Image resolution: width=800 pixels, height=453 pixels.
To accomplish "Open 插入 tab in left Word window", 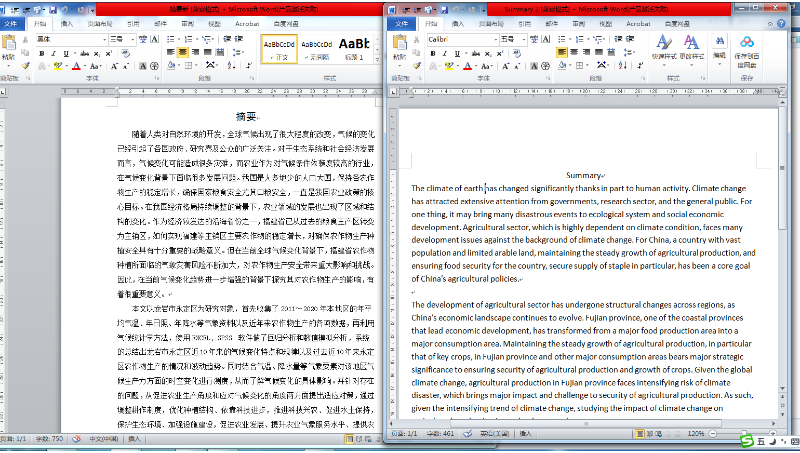I will 66,22.
